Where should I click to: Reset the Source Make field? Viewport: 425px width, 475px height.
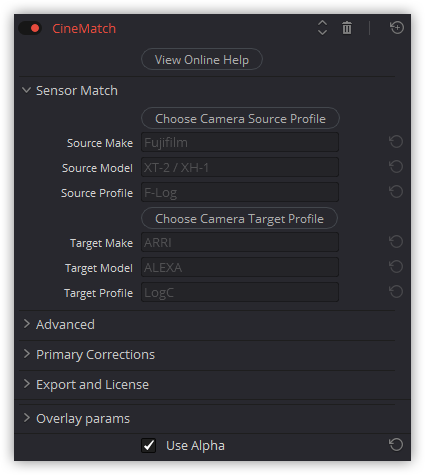point(396,142)
